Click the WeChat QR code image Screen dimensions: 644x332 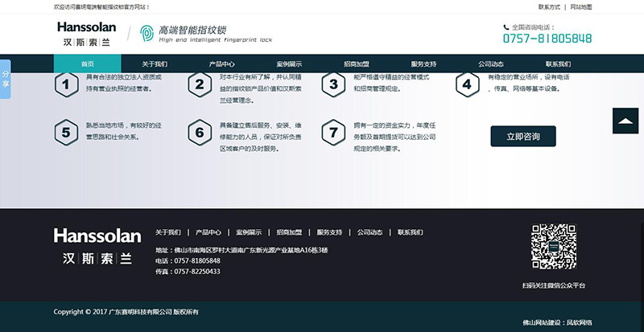pos(554,246)
